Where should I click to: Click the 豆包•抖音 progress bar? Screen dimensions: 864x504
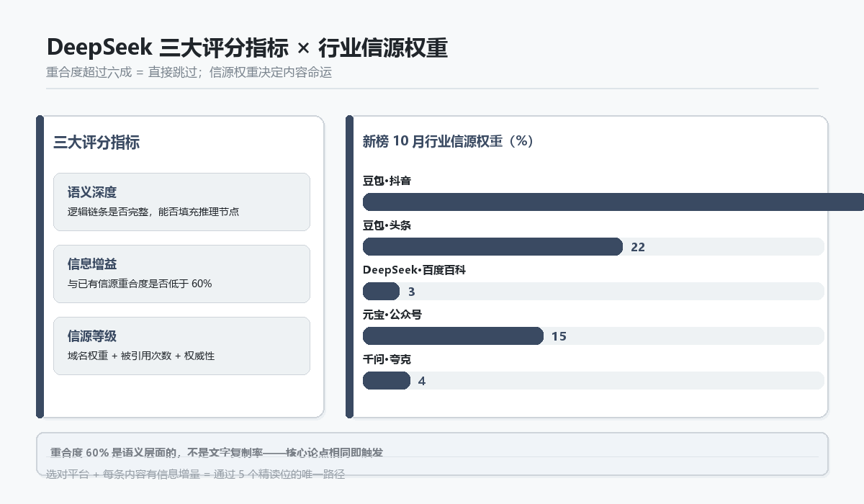(x=613, y=202)
